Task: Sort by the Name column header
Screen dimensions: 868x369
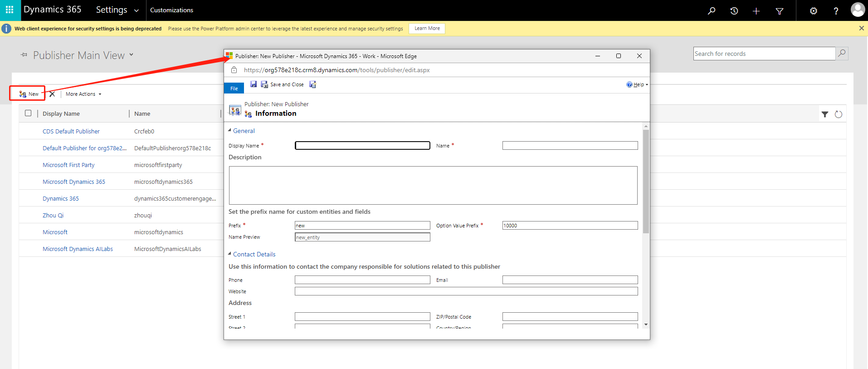Action: coord(142,113)
